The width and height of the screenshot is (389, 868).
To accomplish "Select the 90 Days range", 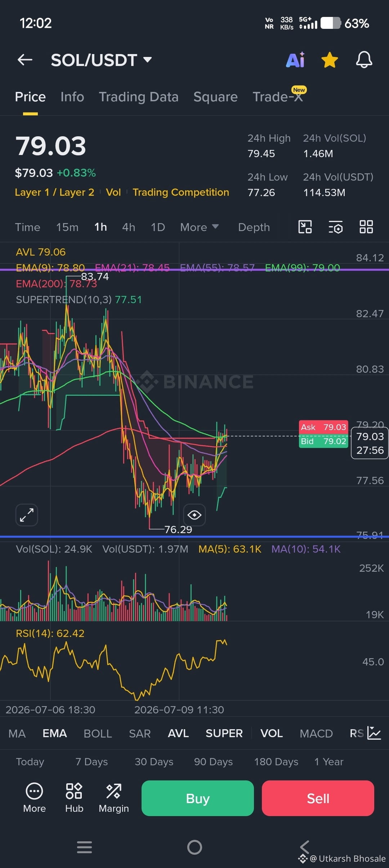I will [213, 762].
